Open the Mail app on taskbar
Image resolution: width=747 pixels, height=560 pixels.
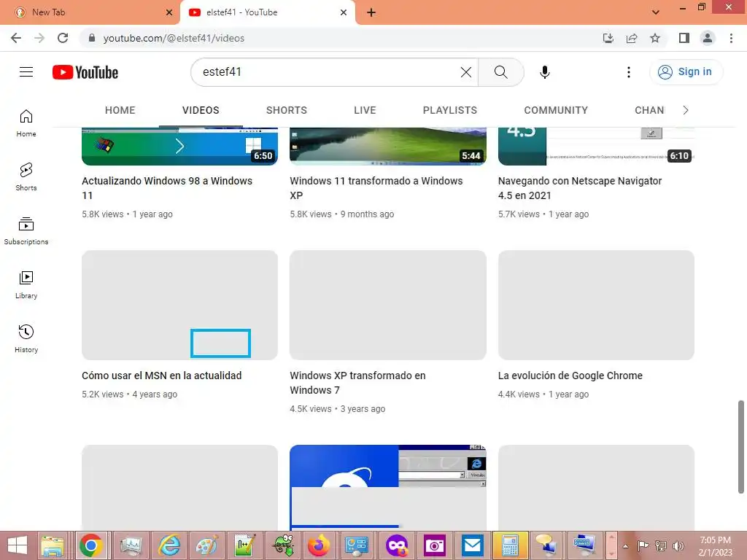[x=472, y=545]
